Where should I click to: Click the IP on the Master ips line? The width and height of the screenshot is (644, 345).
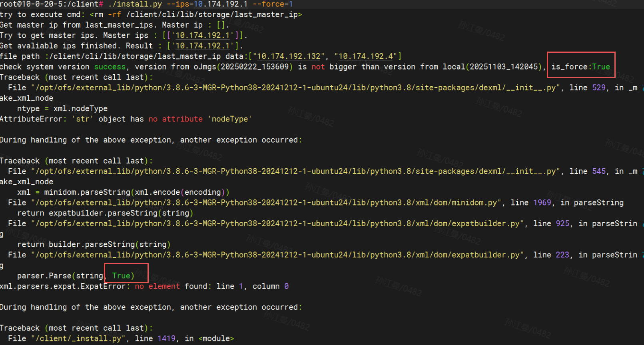[x=203, y=36]
